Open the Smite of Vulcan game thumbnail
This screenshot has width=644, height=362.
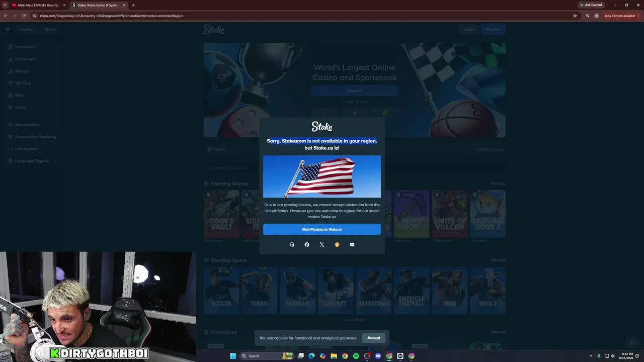click(x=450, y=214)
